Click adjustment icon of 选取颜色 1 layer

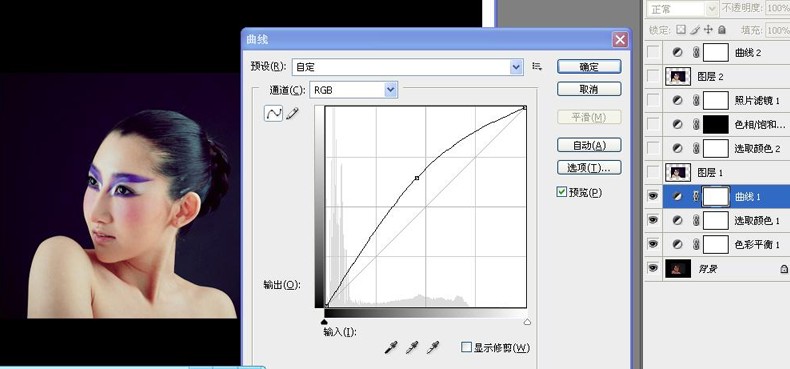tap(678, 220)
